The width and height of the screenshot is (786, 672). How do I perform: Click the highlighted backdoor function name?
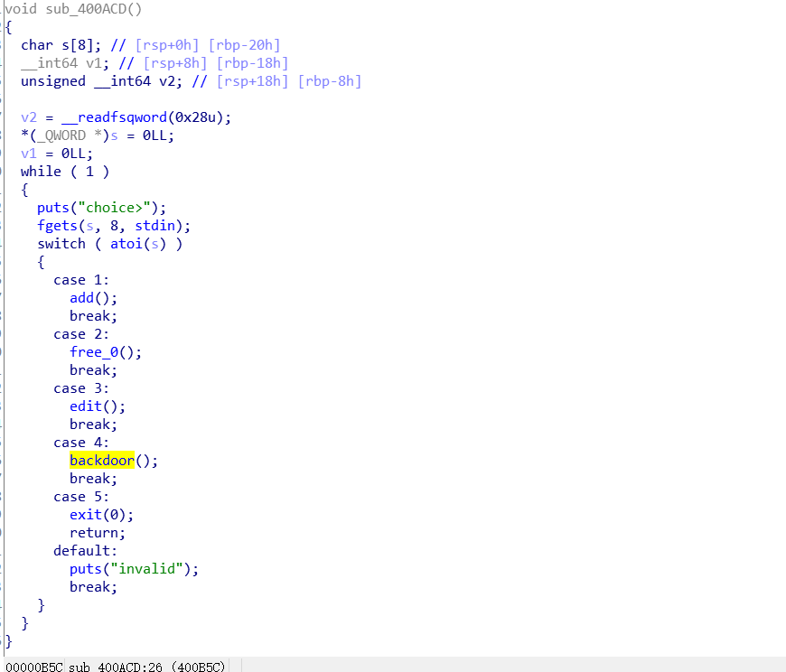[x=101, y=460]
